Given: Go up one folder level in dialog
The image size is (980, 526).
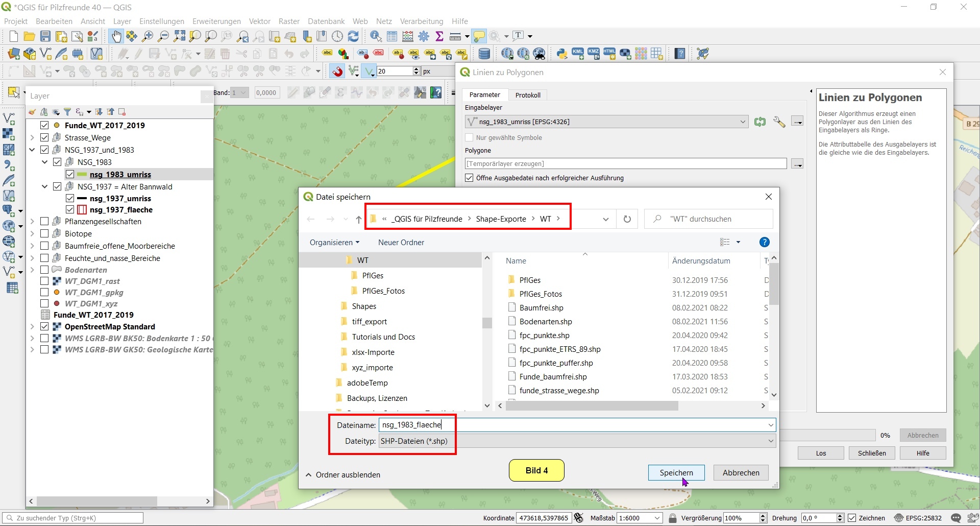Looking at the screenshot, I should point(359,219).
